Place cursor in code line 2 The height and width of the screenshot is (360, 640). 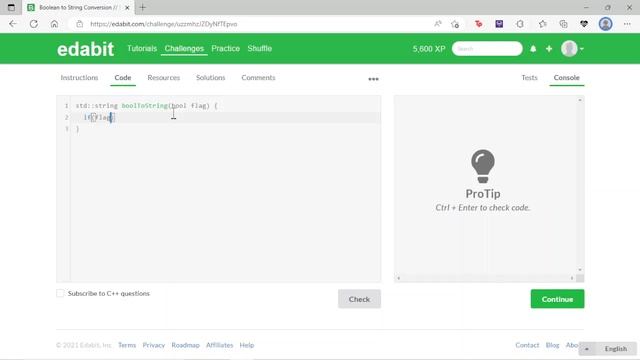(x=225, y=118)
